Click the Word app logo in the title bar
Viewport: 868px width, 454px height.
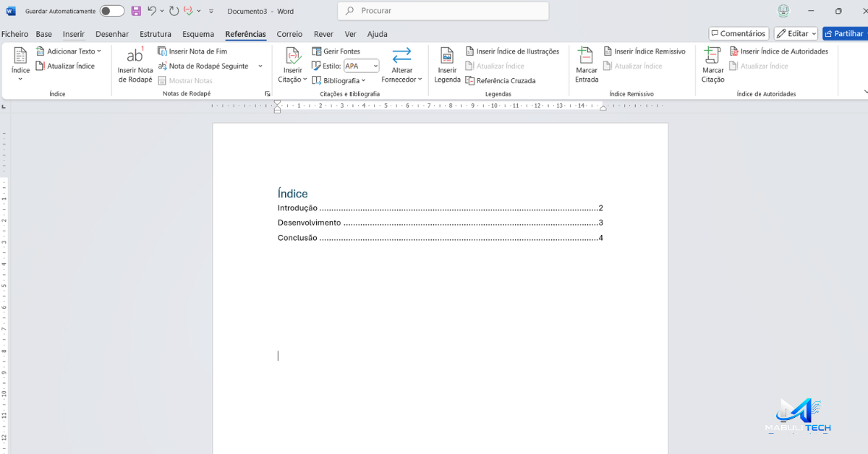coord(11,11)
